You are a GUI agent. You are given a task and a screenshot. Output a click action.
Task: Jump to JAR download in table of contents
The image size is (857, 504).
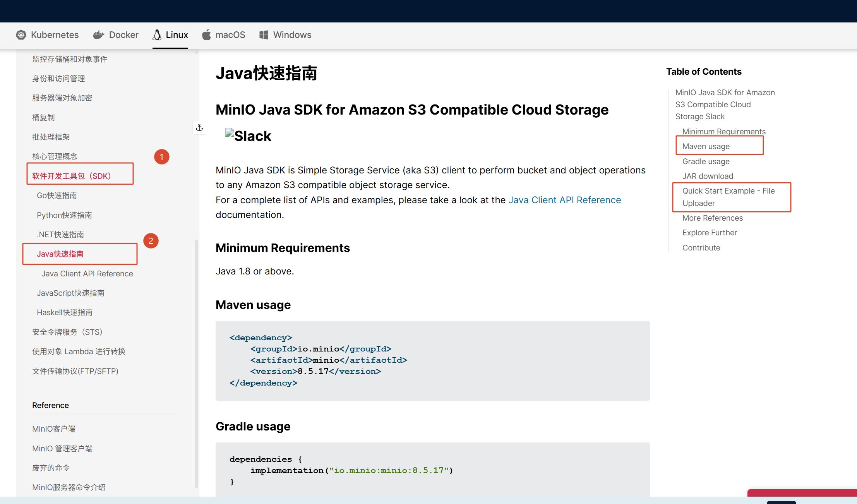click(x=708, y=176)
